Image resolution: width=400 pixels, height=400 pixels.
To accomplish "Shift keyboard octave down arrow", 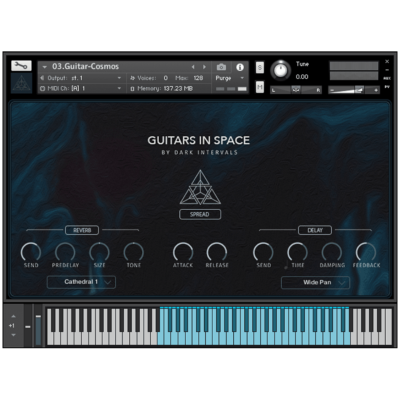I will pyautogui.click(x=13, y=335).
